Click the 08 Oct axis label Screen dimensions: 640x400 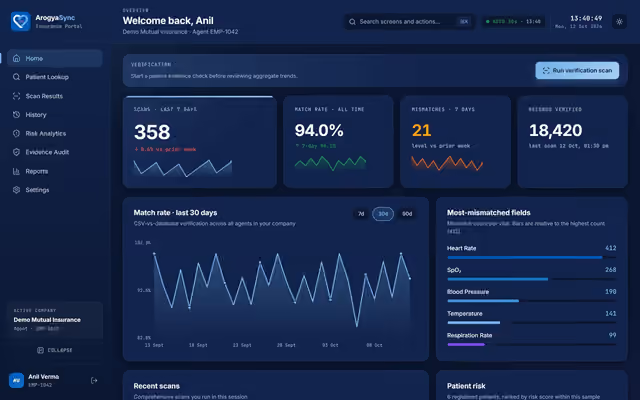[x=374, y=345]
